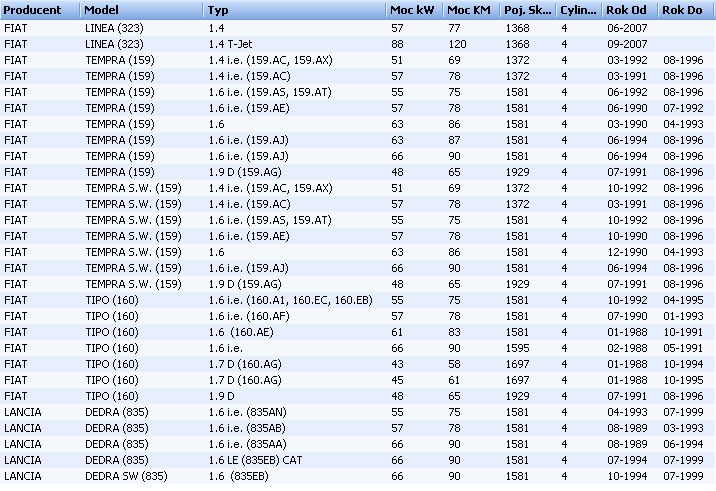This screenshot has height=491, width=716.
Task: Click 1.6 i.e. (160.AF) type cell
Action: pos(249,316)
